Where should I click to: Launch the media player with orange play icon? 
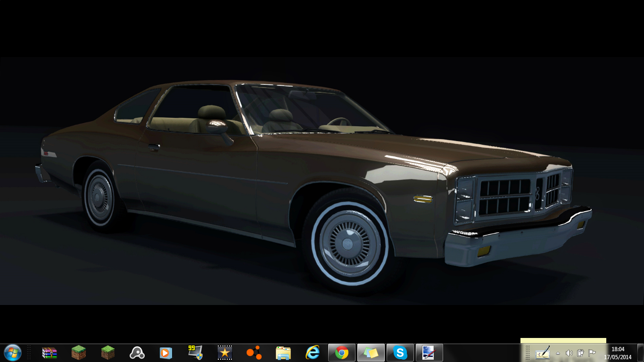click(165, 353)
